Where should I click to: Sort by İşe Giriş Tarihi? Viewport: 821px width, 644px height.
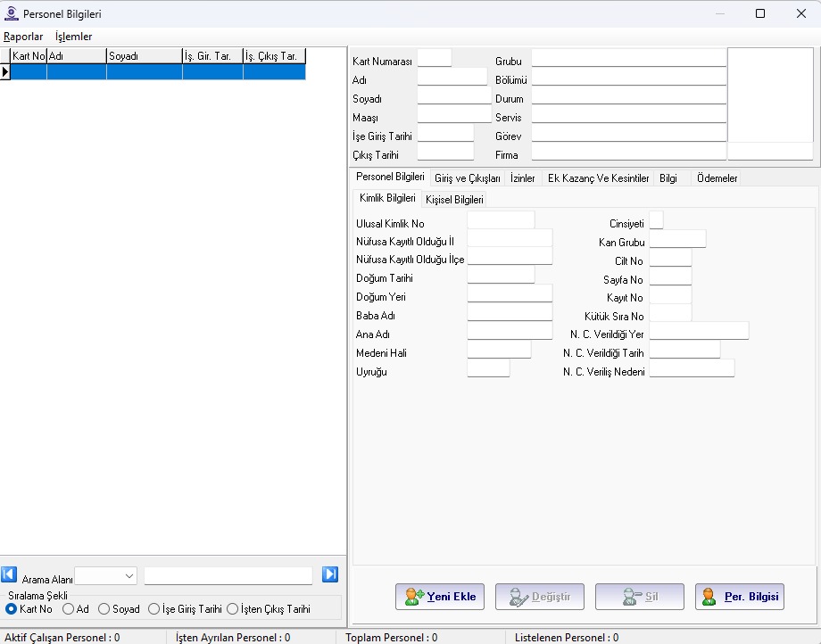(x=154, y=609)
